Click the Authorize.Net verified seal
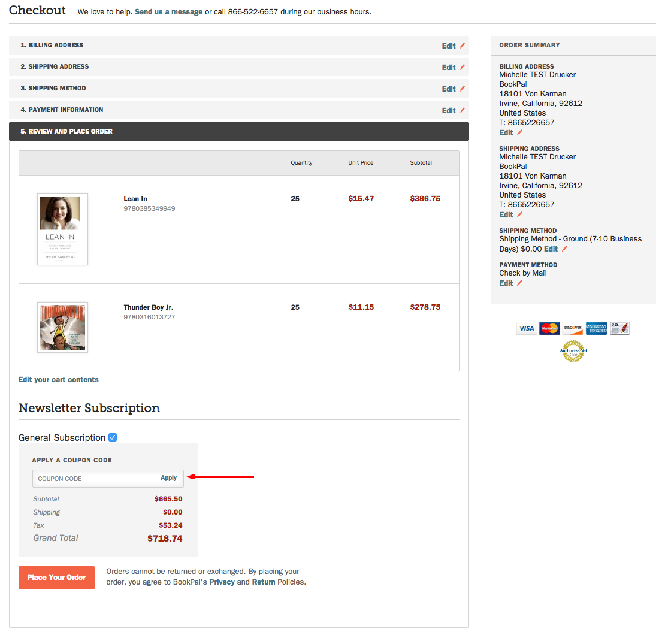This screenshot has width=665, height=644. pyautogui.click(x=573, y=351)
